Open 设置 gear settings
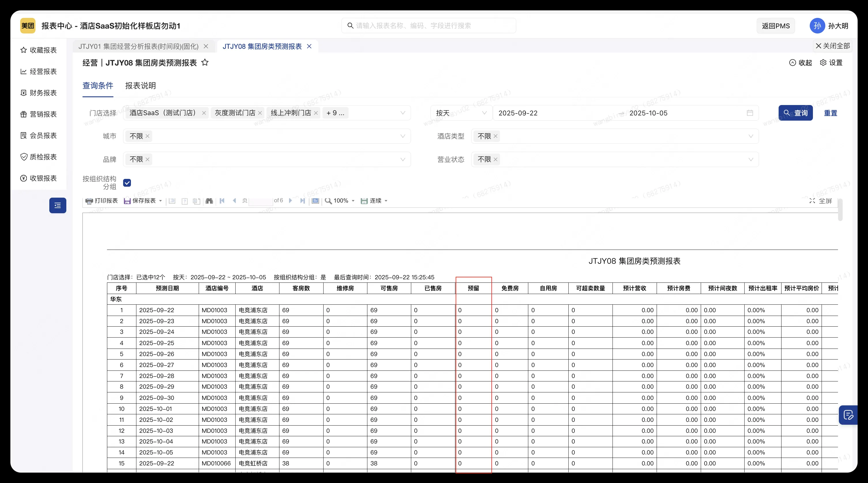868x483 pixels. point(831,63)
